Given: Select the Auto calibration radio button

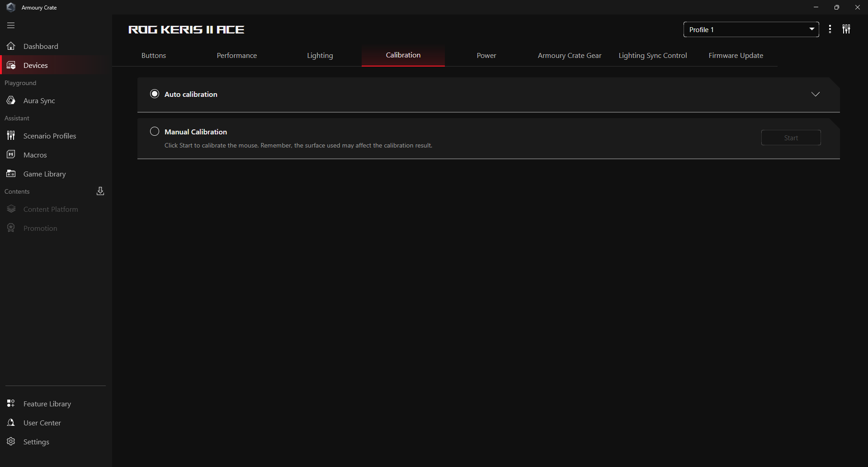Looking at the screenshot, I should coord(155,94).
